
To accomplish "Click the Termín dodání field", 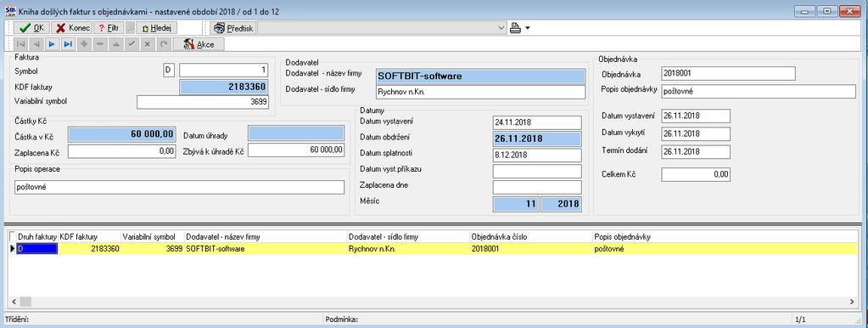I will pyautogui.click(x=695, y=151).
